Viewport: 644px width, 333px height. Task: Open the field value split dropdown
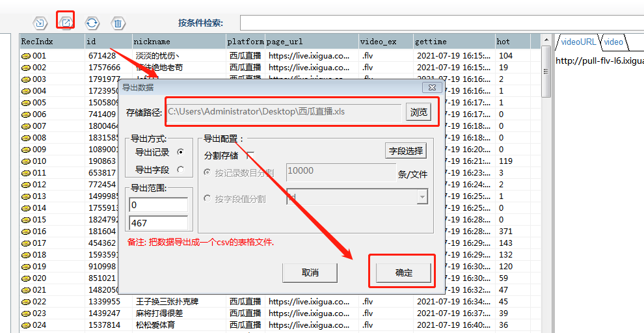[x=422, y=197]
